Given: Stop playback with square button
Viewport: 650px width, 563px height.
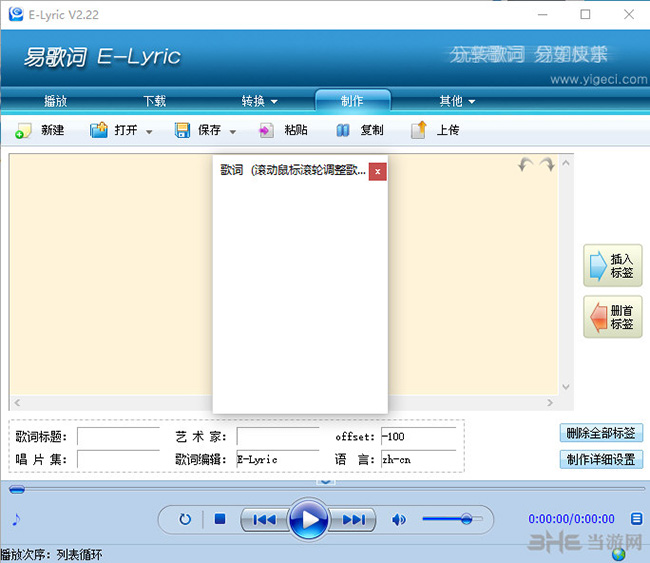Looking at the screenshot, I should pos(220,519).
